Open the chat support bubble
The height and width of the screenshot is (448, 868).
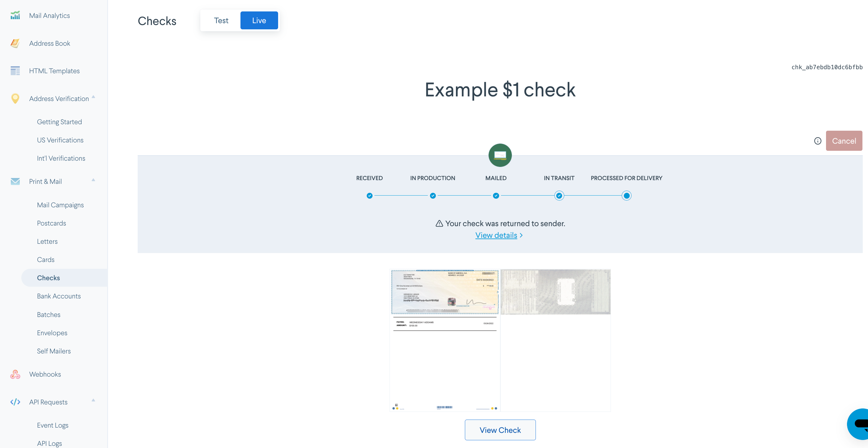858,424
